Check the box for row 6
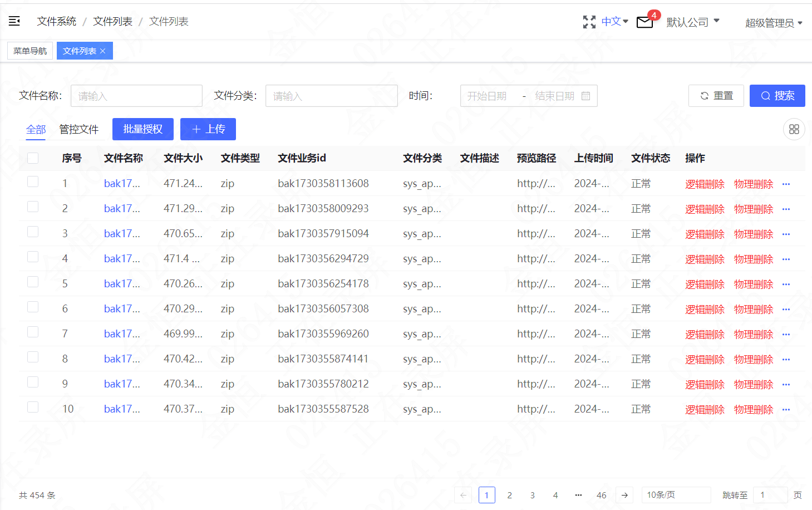The width and height of the screenshot is (812, 510). (33, 307)
